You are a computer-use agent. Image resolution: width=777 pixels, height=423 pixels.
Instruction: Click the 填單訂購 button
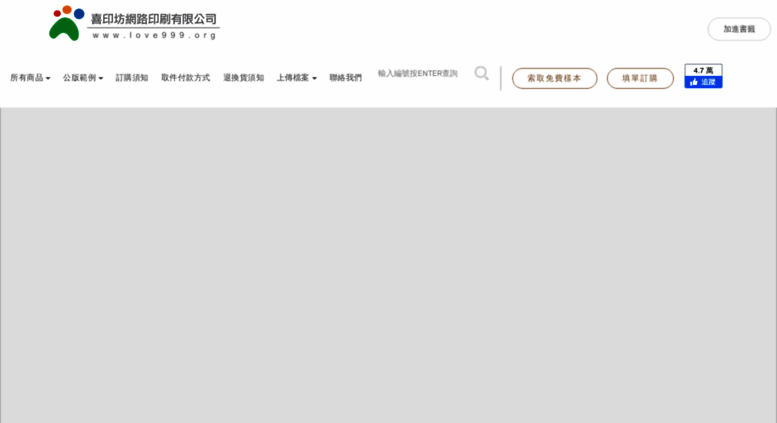[640, 78]
